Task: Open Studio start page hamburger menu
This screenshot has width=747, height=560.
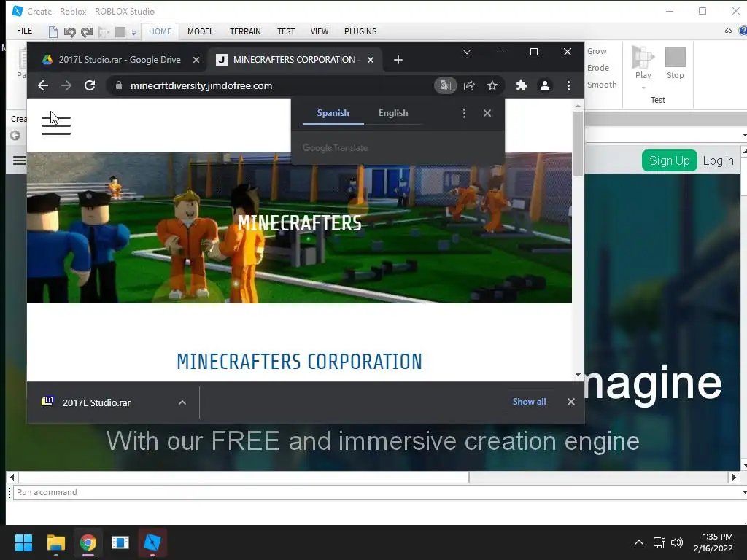Action: [19, 160]
